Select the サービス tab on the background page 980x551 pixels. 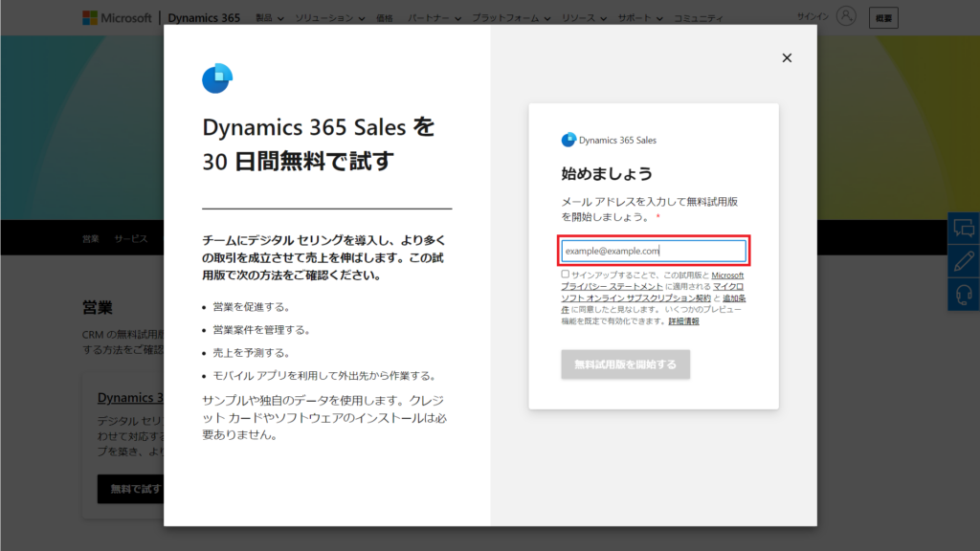(130, 238)
